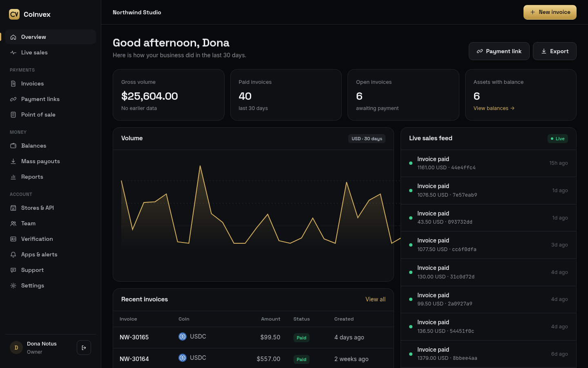Click the Gross volume $25,604.00 card
The height and width of the screenshot is (368, 588).
[x=169, y=95]
